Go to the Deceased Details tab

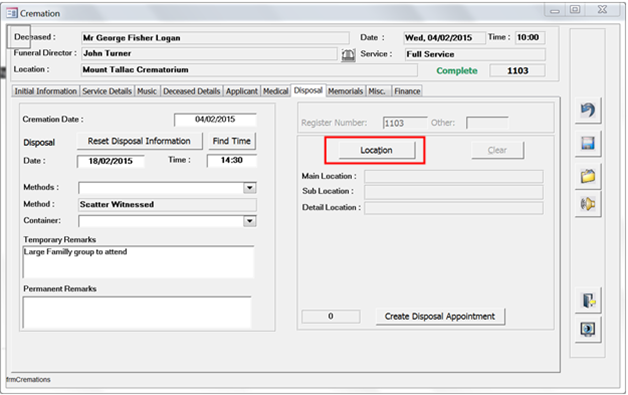191,91
